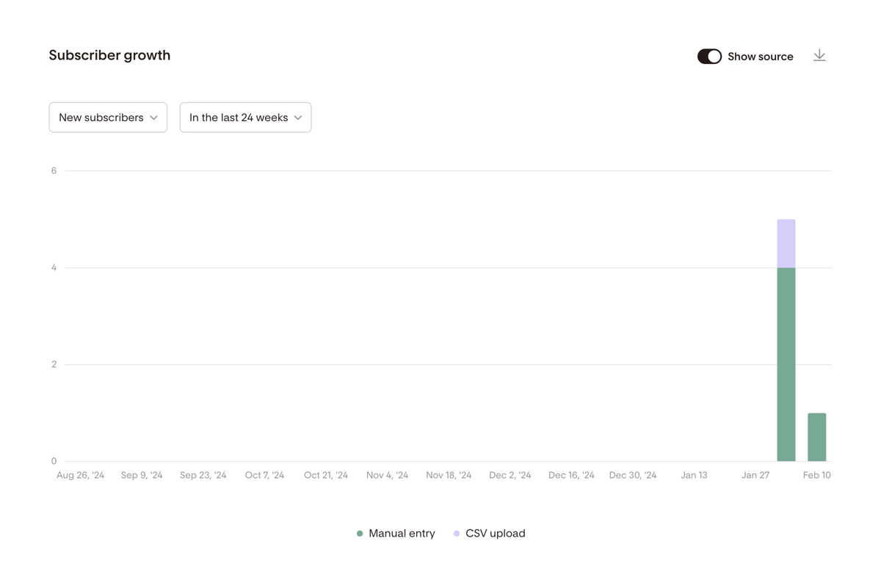Click the Dec 2, '24 axis label
The height and width of the screenshot is (588, 881).
510,475
